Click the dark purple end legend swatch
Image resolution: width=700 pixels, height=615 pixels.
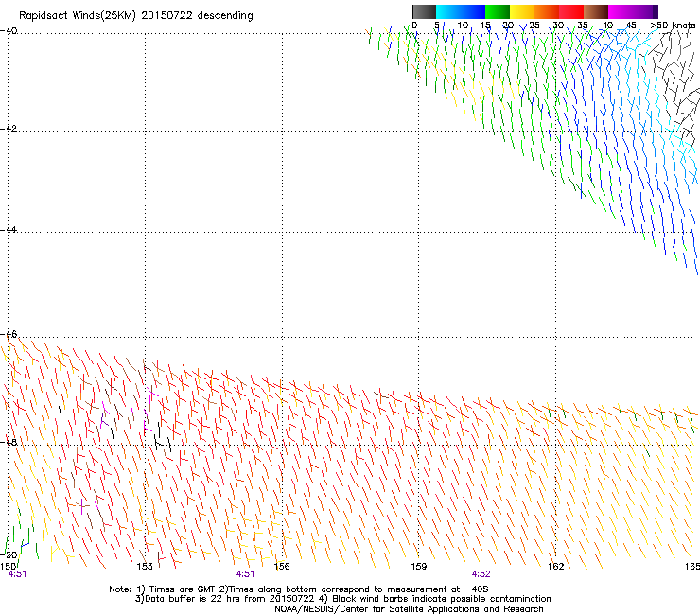tap(654, 11)
